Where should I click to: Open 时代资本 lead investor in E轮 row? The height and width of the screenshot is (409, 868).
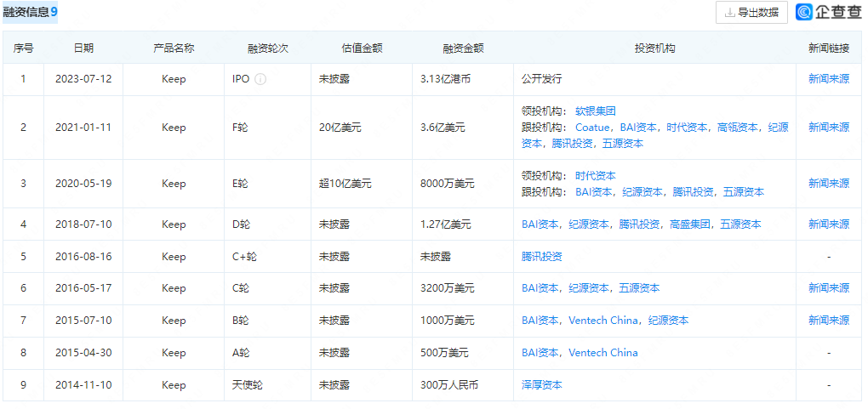click(x=595, y=176)
